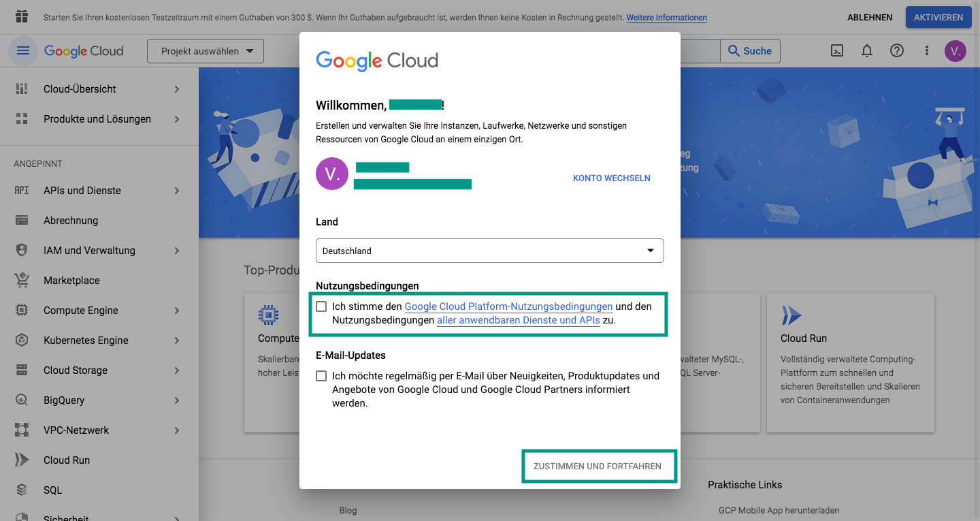
Task: Check the Nutzungsbedingungen agreement checkbox
Action: point(321,306)
